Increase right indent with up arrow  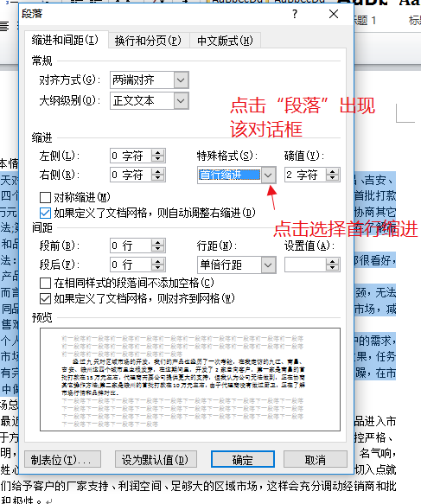[158, 172]
